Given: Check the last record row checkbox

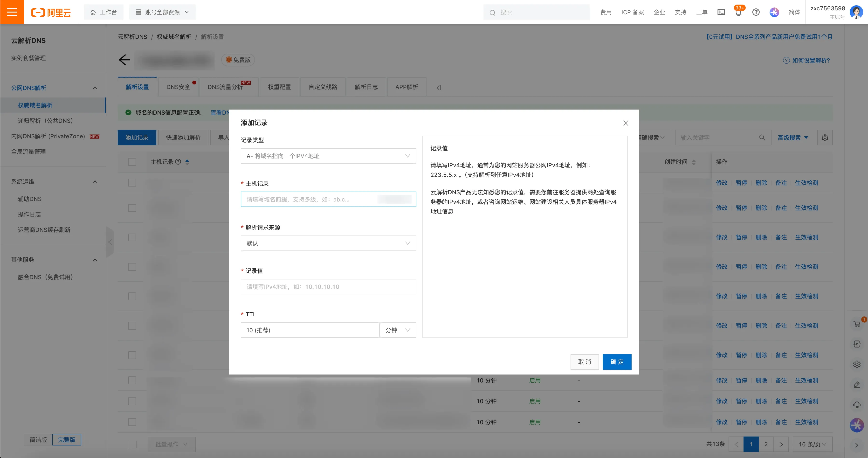Looking at the screenshot, I should tap(132, 422).
